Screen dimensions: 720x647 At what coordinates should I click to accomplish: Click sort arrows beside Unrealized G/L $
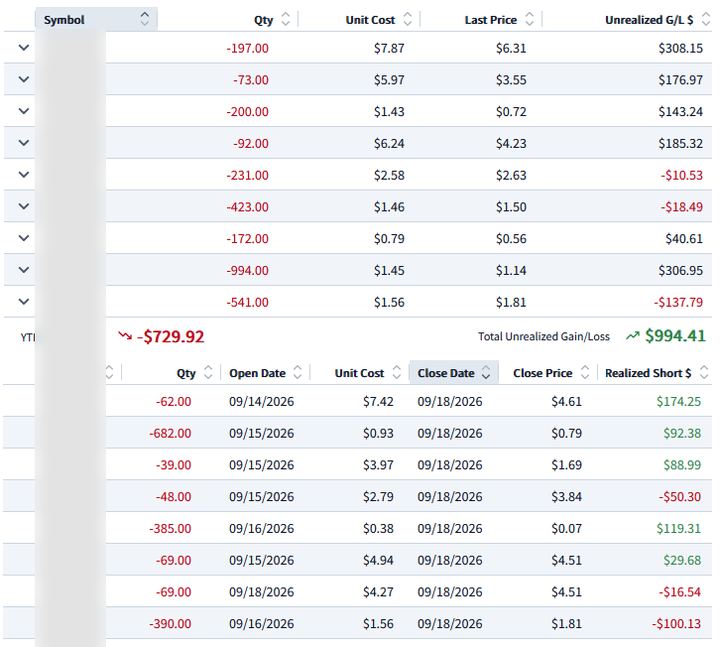click(x=706, y=19)
